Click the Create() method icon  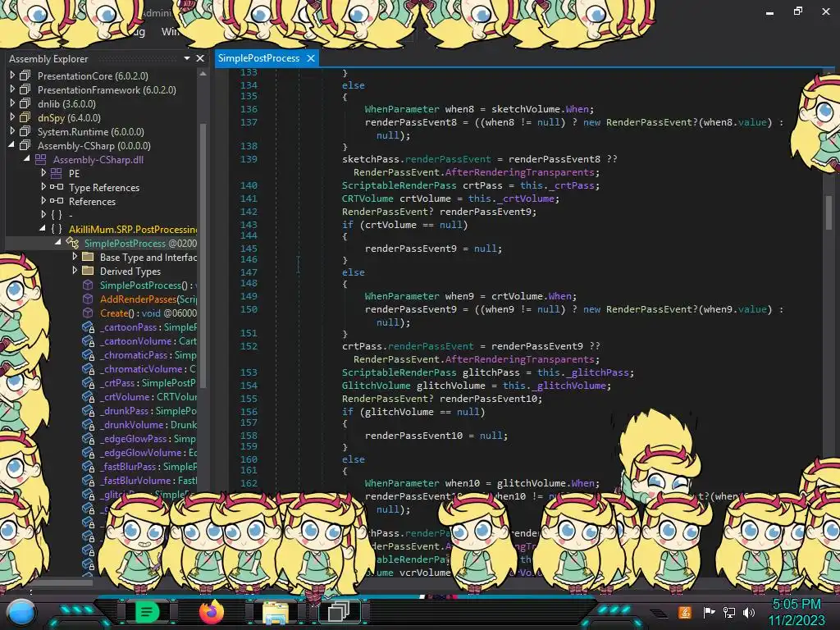click(88, 313)
